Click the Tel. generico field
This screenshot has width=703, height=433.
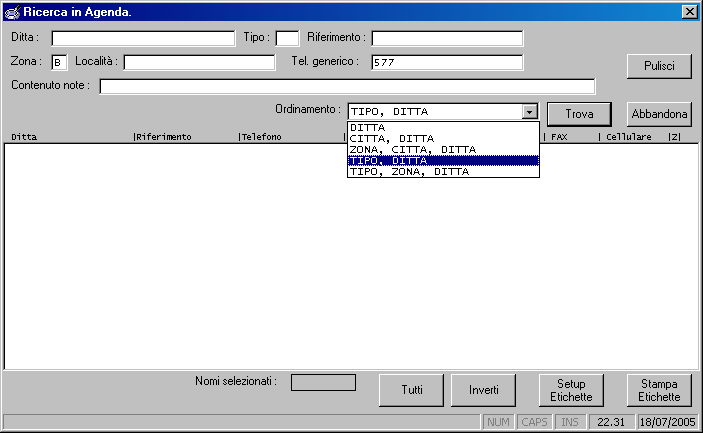tap(447, 62)
